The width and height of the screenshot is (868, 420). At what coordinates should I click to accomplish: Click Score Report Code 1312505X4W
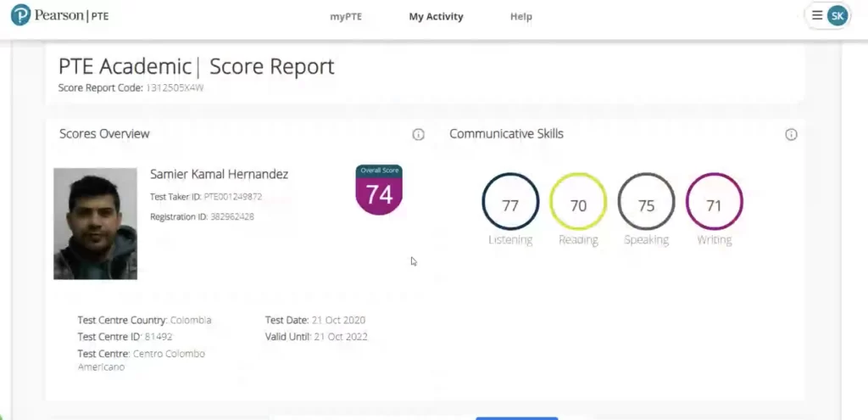(x=131, y=87)
